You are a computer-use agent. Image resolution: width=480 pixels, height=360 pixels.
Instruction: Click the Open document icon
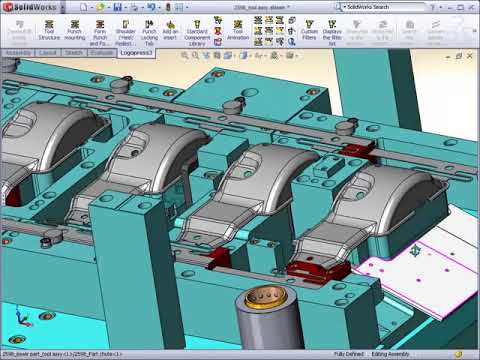pos(100,7)
